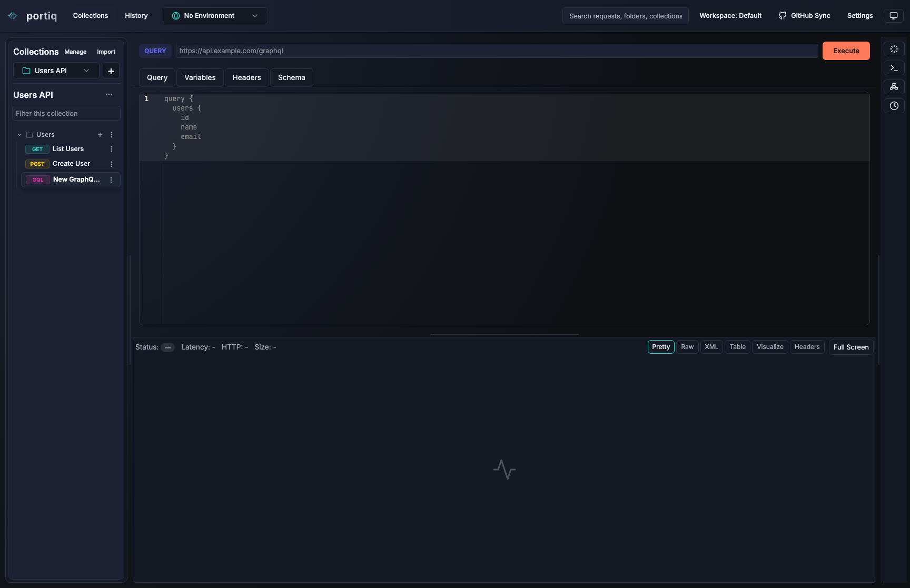Click the Collections panel heading
Screen dimensions: 910x588
[x=36, y=52]
